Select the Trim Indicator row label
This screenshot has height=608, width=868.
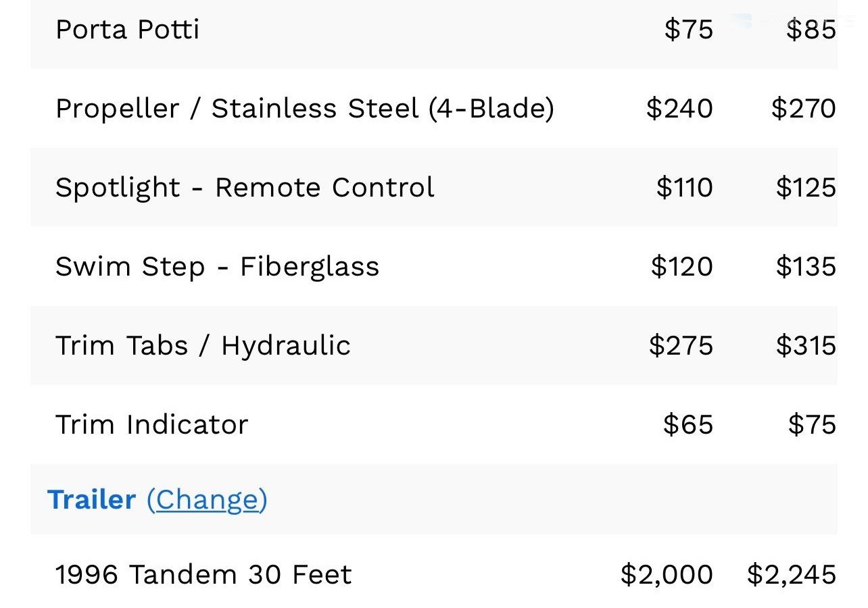tap(152, 424)
